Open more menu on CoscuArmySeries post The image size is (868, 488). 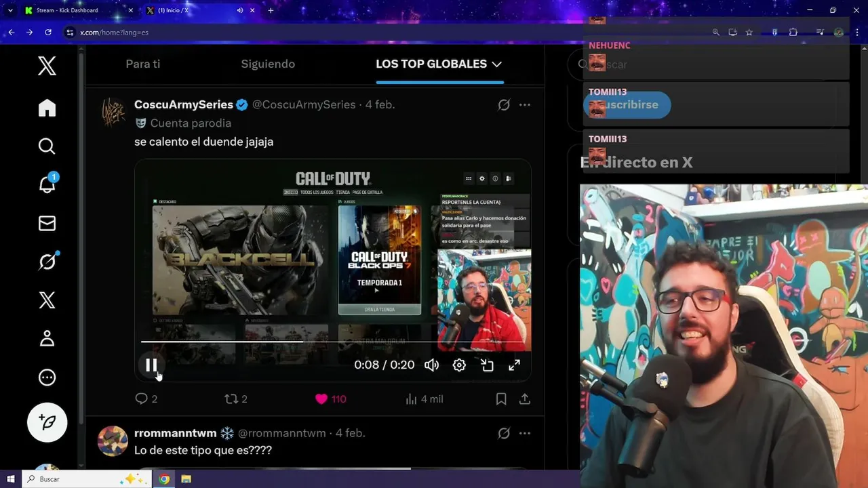[524, 104]
